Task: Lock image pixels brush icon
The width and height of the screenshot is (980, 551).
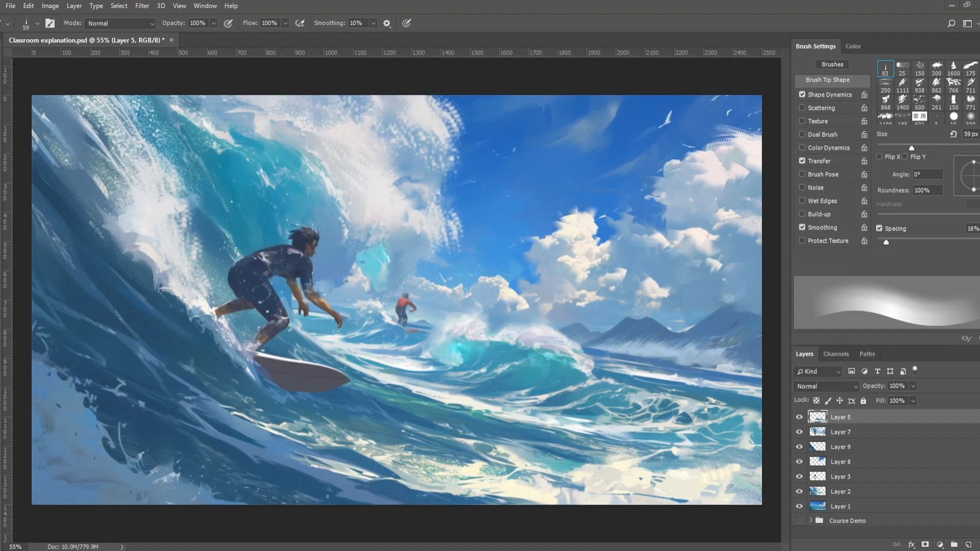Action: click(828, 401)
